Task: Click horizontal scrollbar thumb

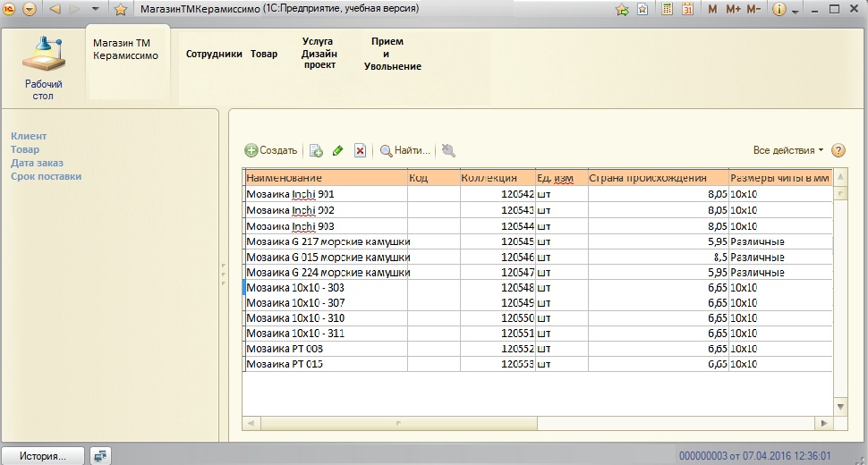Action: pyautogui.click(x=398, y=424)
